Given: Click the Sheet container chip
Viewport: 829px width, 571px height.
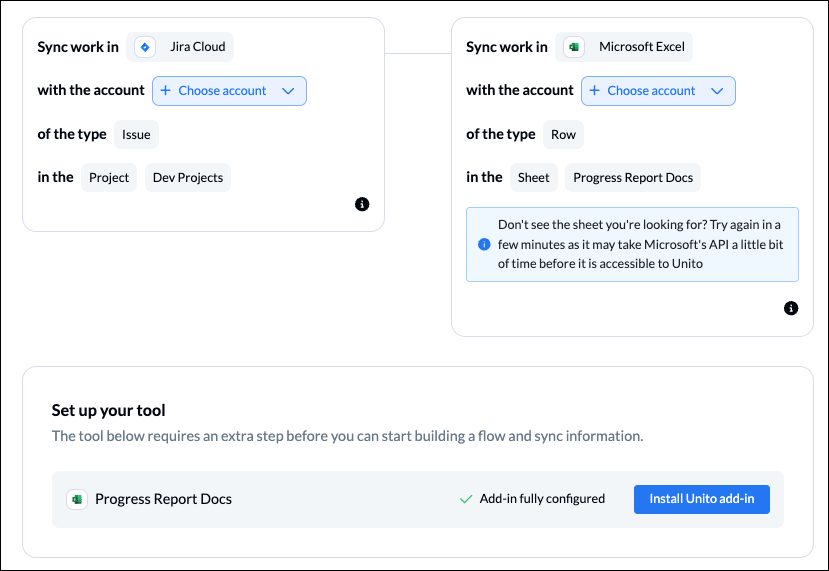Looking at the screenshot, I should point(533,178).
